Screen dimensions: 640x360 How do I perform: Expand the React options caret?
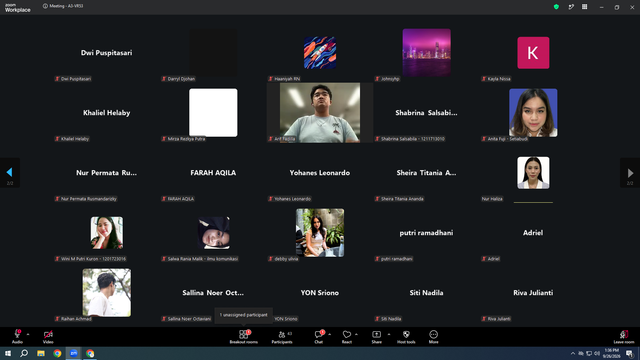tap(356, 334)
